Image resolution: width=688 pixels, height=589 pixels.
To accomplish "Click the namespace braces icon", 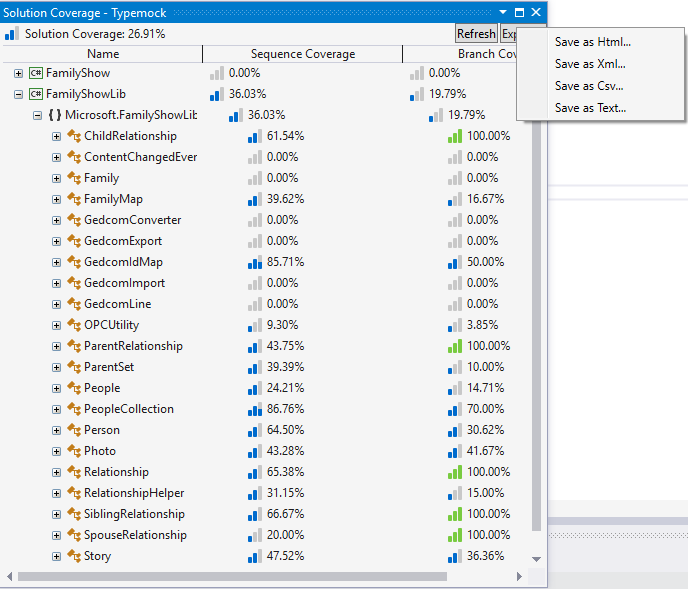I will 55,115.
